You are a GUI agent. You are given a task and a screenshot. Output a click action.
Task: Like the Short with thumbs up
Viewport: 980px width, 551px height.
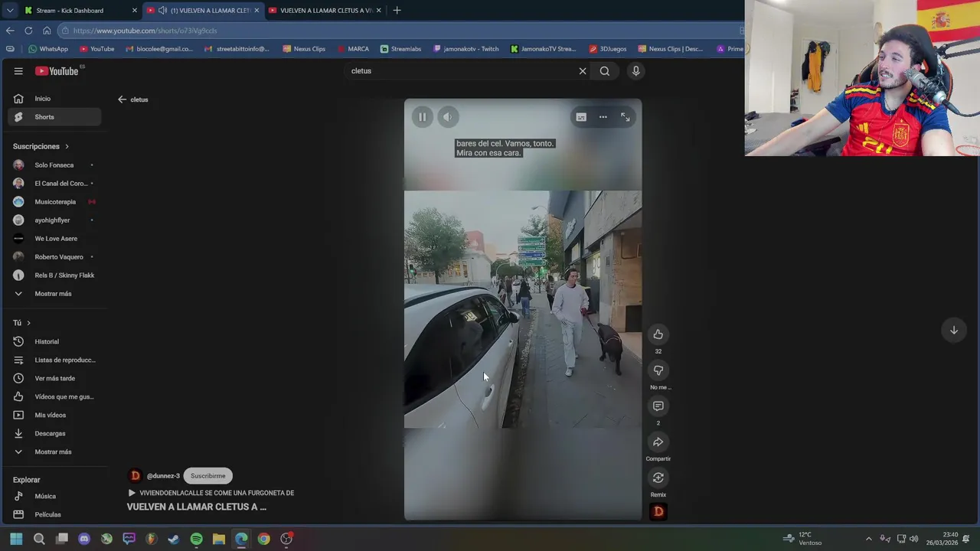coord(658,334)
